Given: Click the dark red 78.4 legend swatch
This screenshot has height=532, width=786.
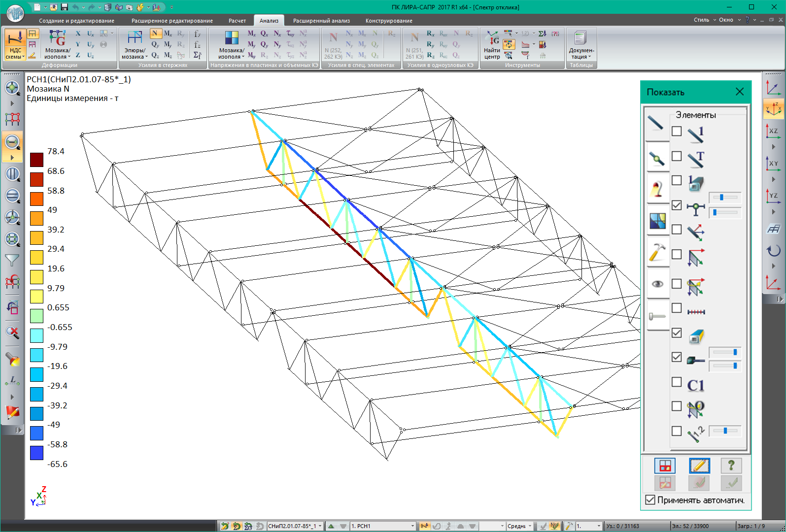Looking at the screenshot, I should pyautogui.click(x=36, y=160).
